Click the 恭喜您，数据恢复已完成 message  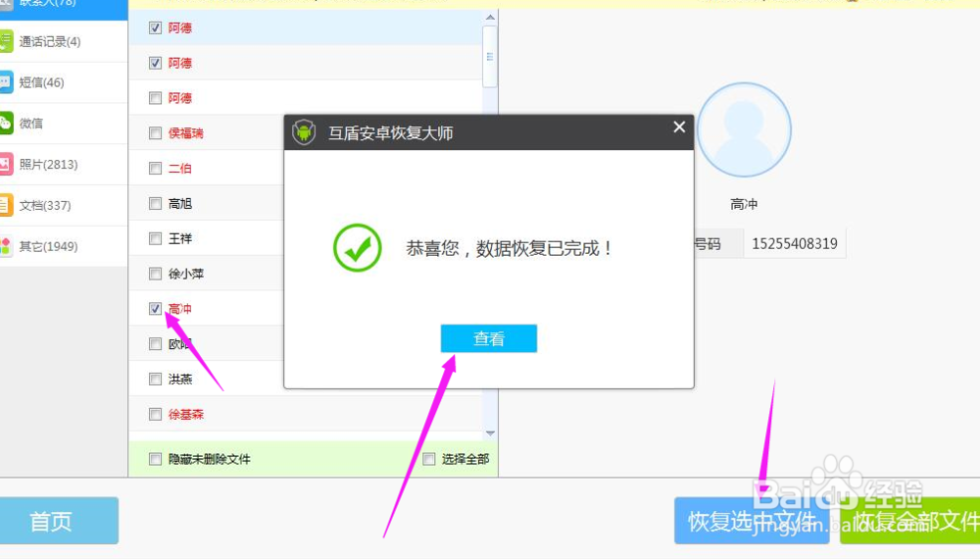pos(508,248)
